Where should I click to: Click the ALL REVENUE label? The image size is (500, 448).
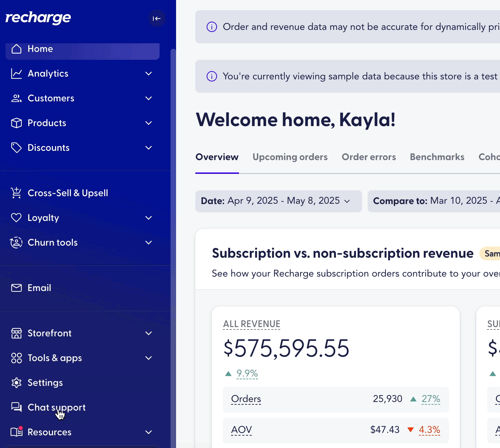tap(252, 324)
